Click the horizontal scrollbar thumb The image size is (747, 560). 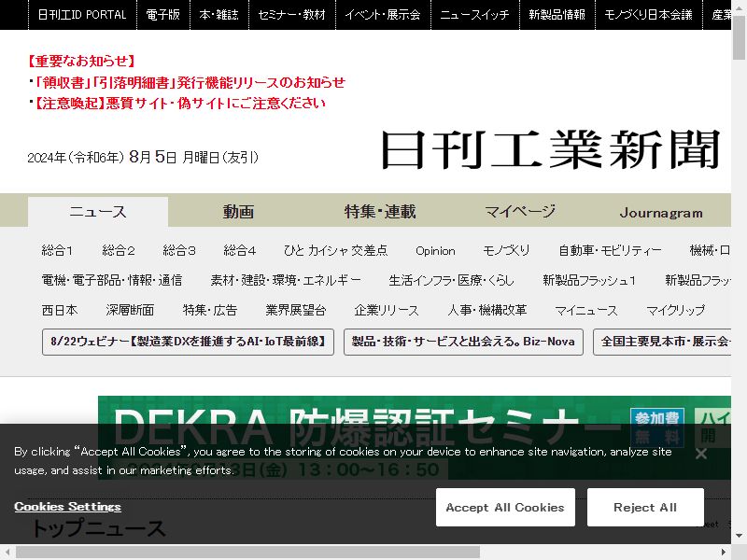(x=247, y=553)
